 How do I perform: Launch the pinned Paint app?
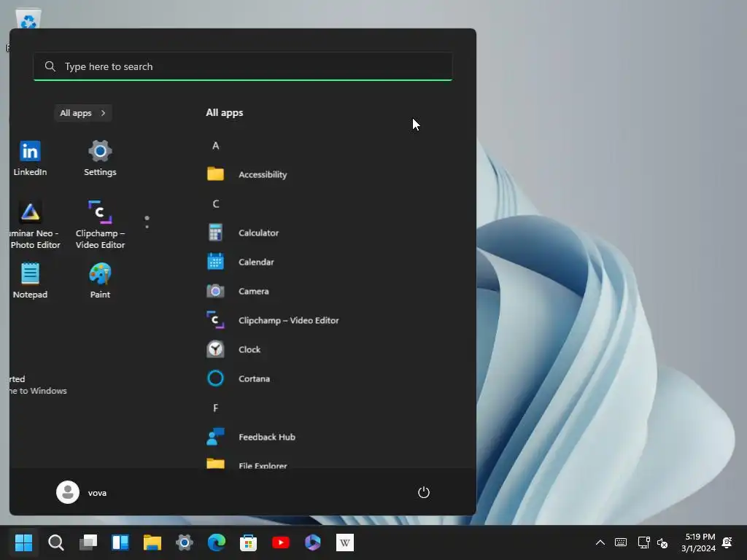100,281
